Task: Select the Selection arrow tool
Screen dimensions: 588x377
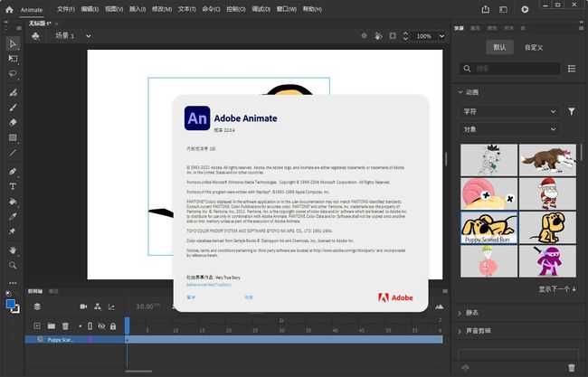Action: (x=13, y=43)
